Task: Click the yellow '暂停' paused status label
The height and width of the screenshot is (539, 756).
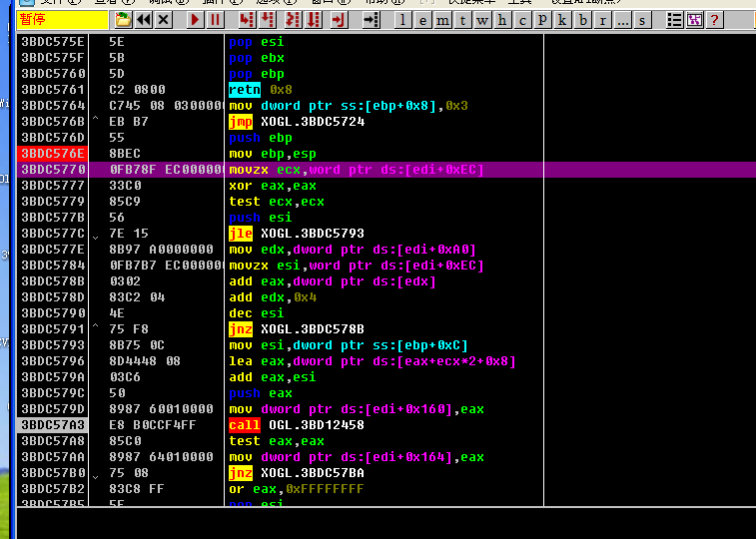Action: [x=62, y=20]
